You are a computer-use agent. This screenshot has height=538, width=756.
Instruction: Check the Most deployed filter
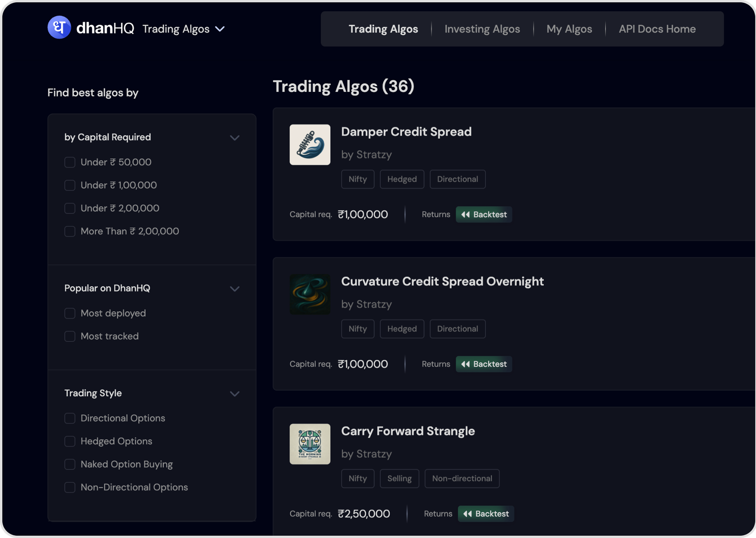pyautogui.click(x=70, y=313)
